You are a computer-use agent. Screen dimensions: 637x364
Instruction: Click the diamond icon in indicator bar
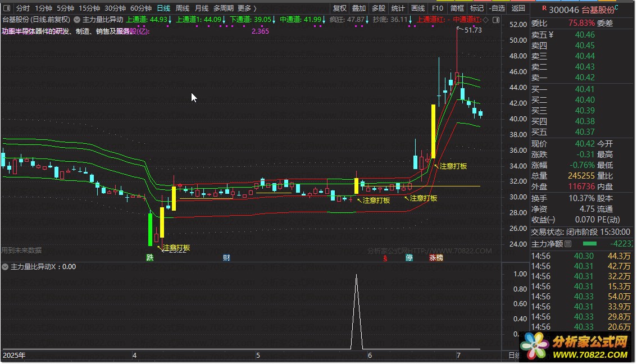(486, 20)
